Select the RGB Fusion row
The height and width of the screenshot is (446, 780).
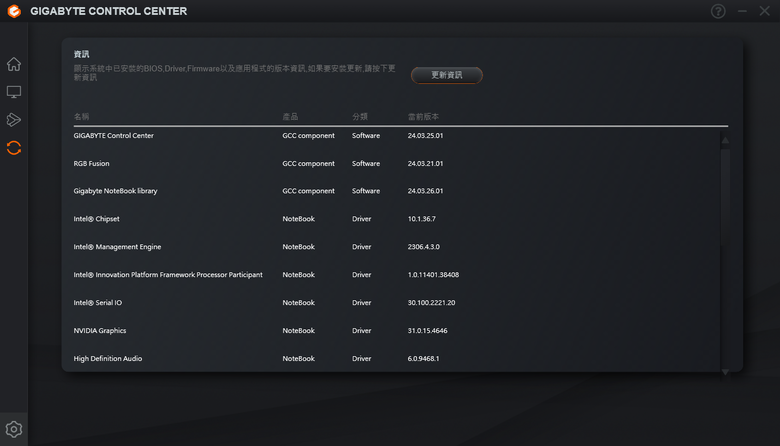coord(396,164)
